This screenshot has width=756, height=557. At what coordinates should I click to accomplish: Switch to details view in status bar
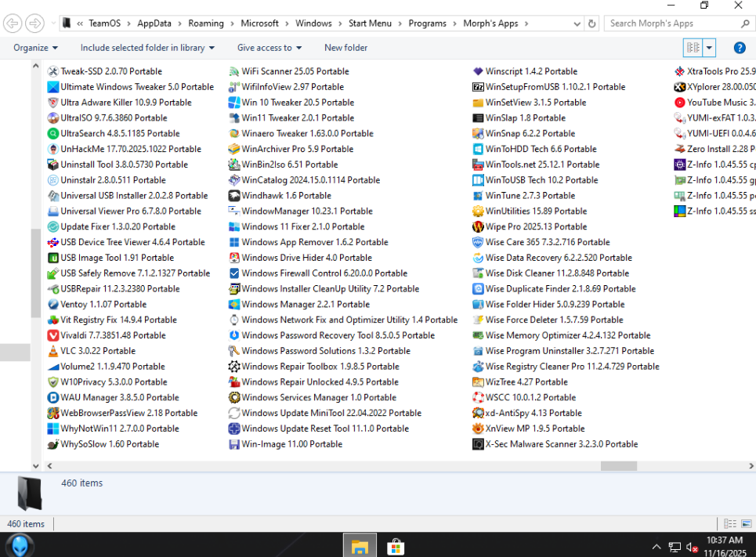[730, 524]
